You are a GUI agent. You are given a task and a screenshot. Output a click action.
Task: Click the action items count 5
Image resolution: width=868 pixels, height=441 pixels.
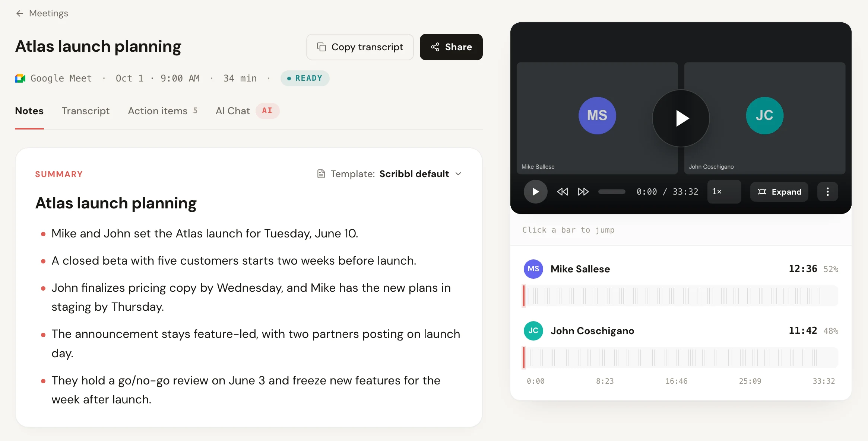tap(195, 111)
